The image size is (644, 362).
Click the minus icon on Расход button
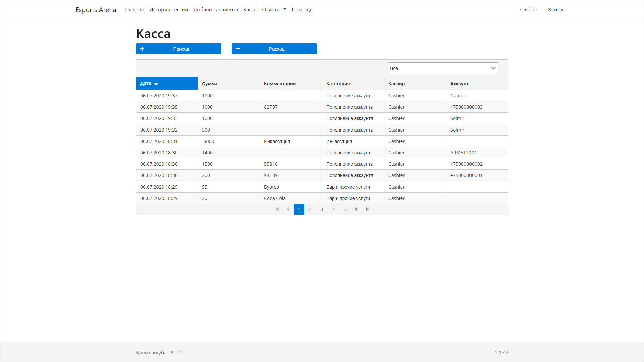tap(238, 49)
